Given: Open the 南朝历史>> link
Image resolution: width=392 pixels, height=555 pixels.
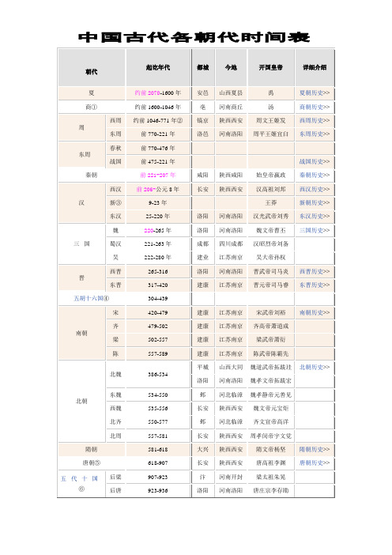Looking at the screenshot, I should point(315,313).
